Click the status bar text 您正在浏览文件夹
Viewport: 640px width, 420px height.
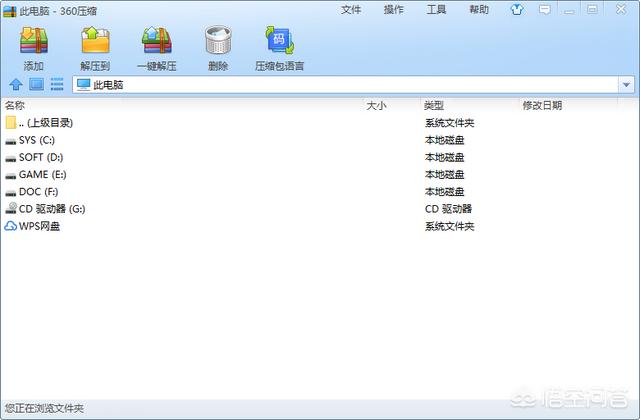coord(44,408)
